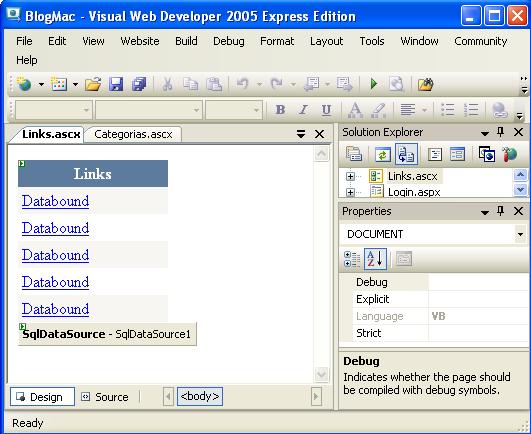The height and width of the screenshot is (434, 531).
Task: Click the bulleted list icon
Action: pyautogui.click(x=448, y=110)
